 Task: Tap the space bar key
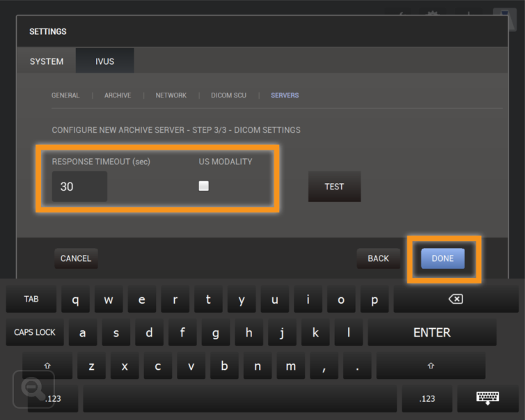click(240, 398)
